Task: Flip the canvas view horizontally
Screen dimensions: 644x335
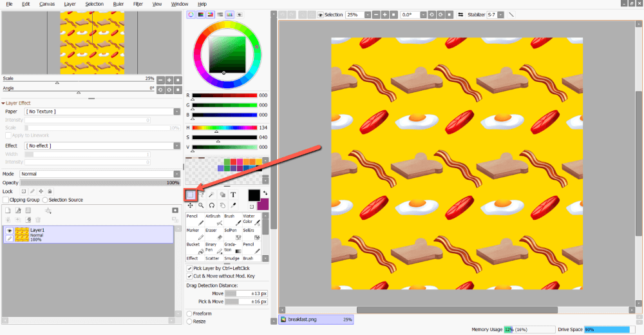Action: pos(460,15)
